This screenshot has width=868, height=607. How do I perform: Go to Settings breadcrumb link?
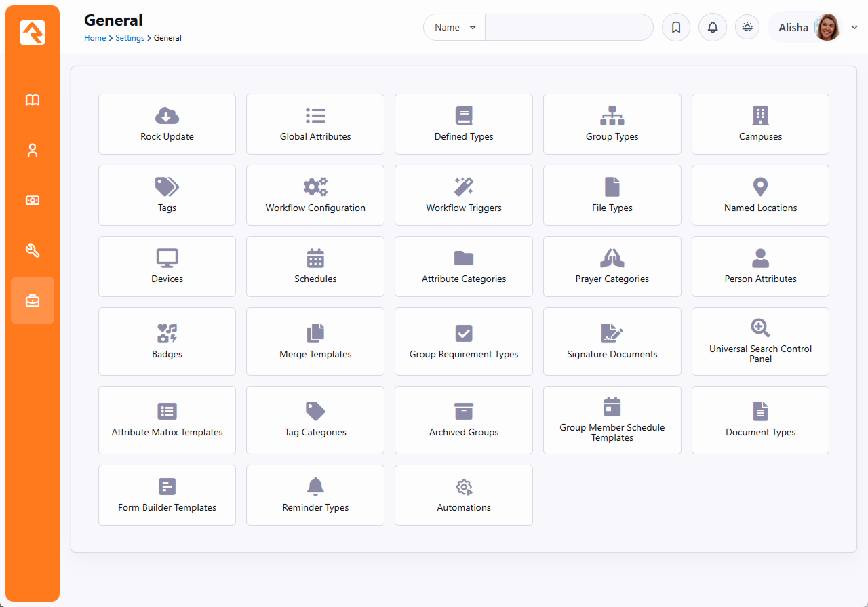click(x=130, y=38)
